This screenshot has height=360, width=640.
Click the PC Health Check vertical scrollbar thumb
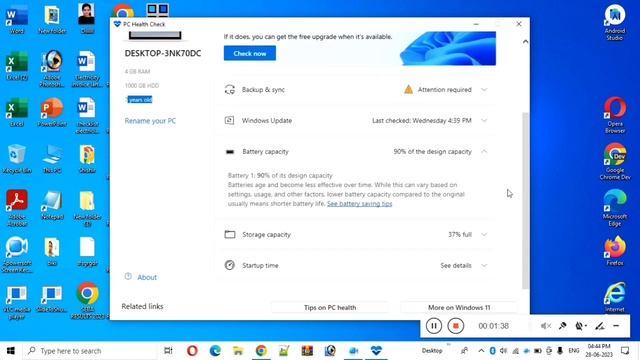[x=525, y=200]
